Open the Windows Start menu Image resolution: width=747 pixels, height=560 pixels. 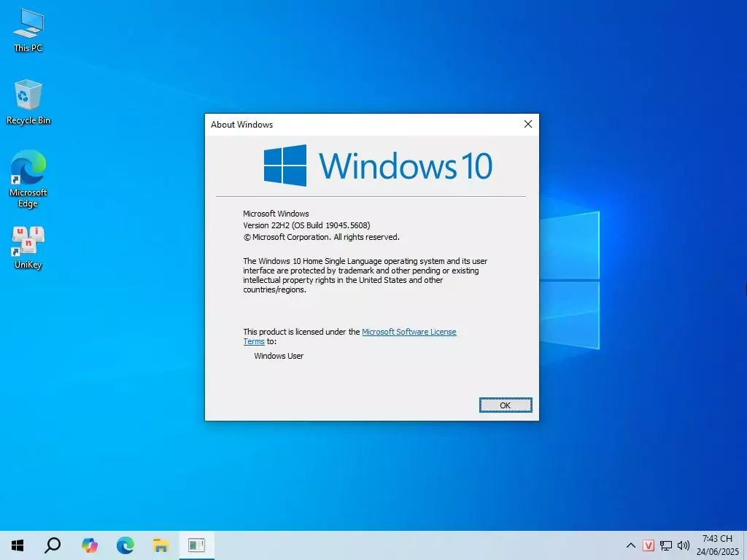point(18,545)
